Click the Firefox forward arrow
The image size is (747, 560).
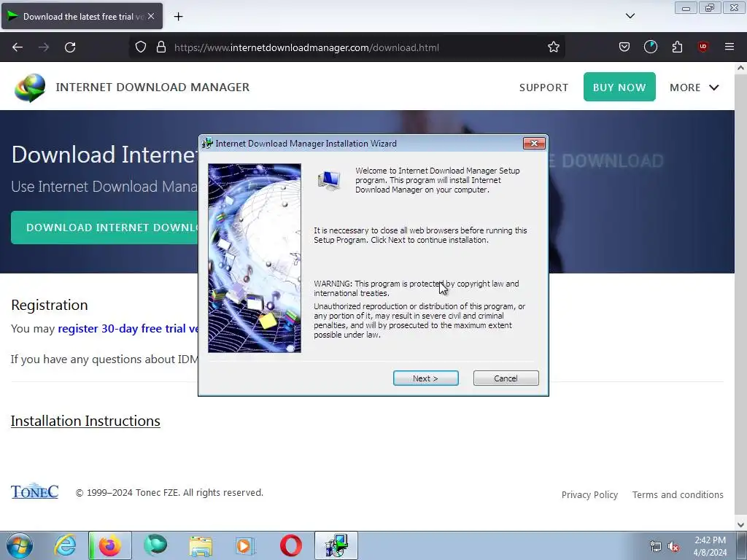click(x=44, y=47)
